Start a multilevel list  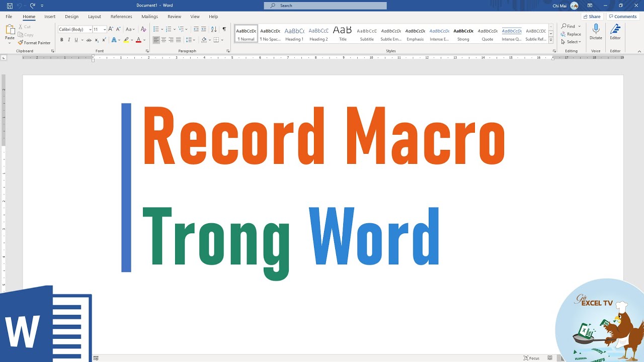pyautogui.click(x=182, y=29)
